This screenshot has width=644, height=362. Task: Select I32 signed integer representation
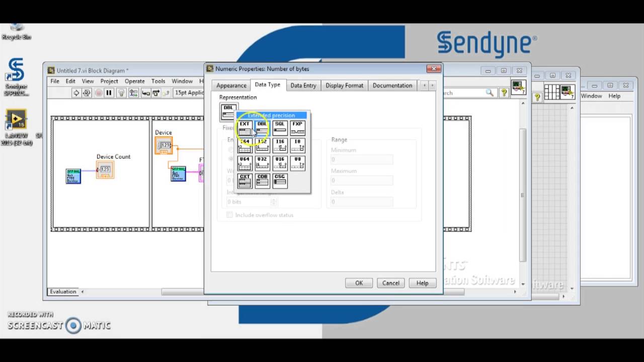coord(262,145)
